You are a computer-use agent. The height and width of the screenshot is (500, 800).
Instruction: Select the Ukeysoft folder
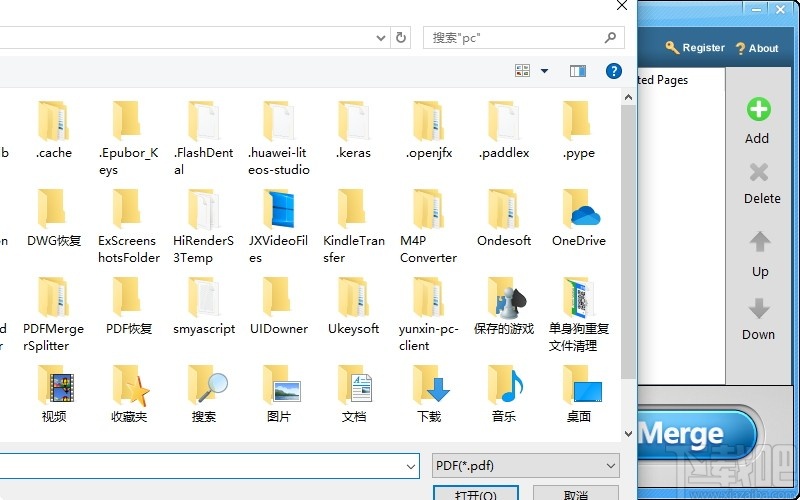tap(353, 307)
